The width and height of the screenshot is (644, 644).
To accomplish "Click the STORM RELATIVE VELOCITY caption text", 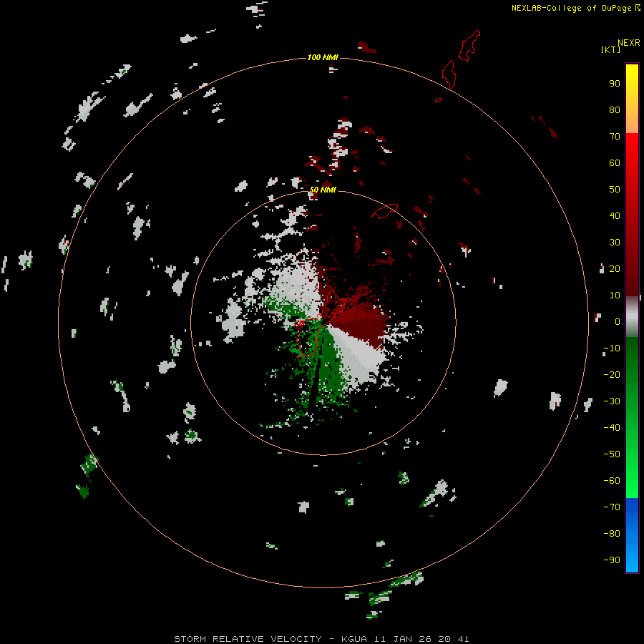I will tap(248, 639).
